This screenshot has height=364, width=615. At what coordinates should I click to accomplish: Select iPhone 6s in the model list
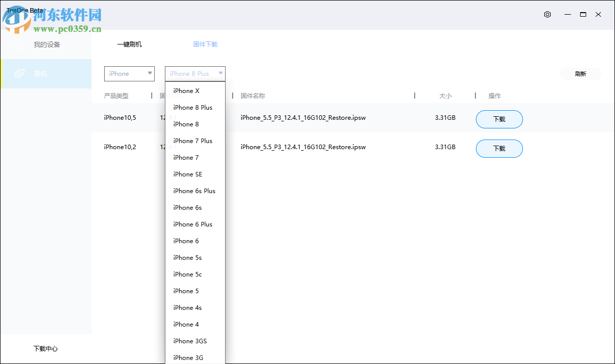[195, 208]
